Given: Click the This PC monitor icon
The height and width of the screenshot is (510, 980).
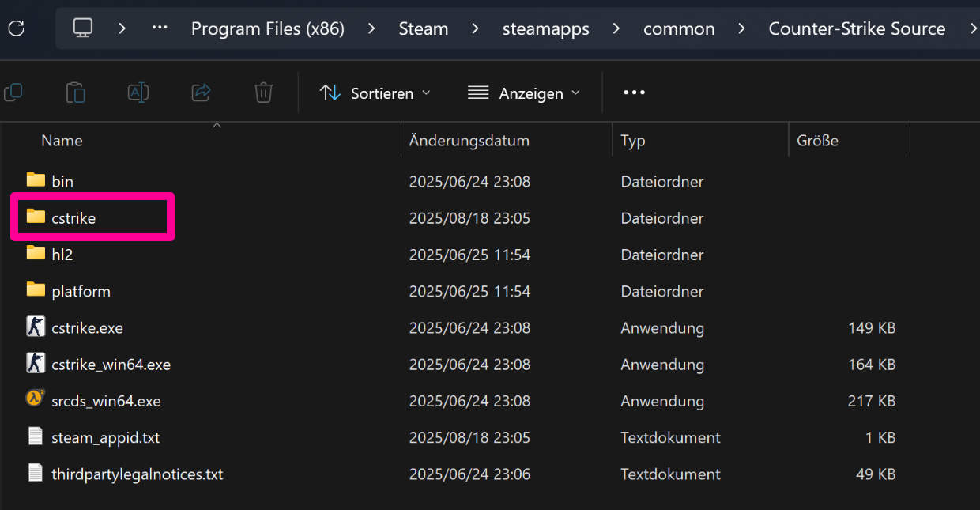Looking at the screenshot, I should point(83,28).
